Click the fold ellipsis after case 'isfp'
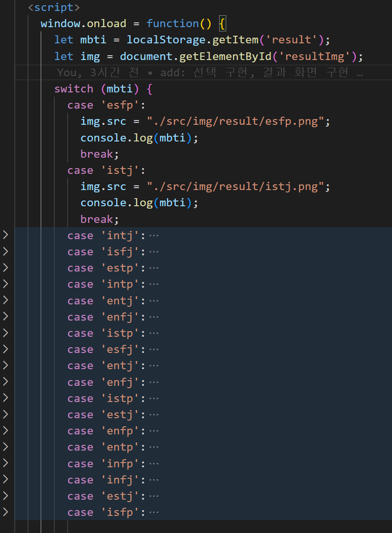This screenshot has width=392, height=533. (154, 512)
